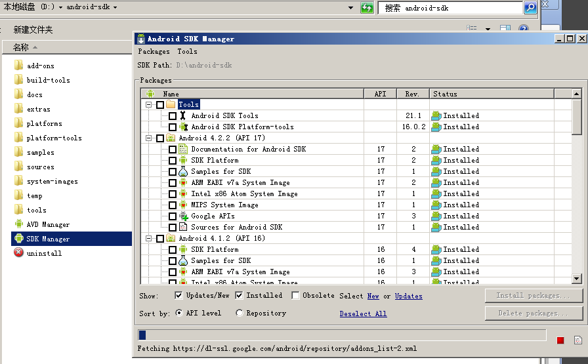
Task: Click the Android 4.2.2 (API 17) folder icon
Action: coord(171,138)
